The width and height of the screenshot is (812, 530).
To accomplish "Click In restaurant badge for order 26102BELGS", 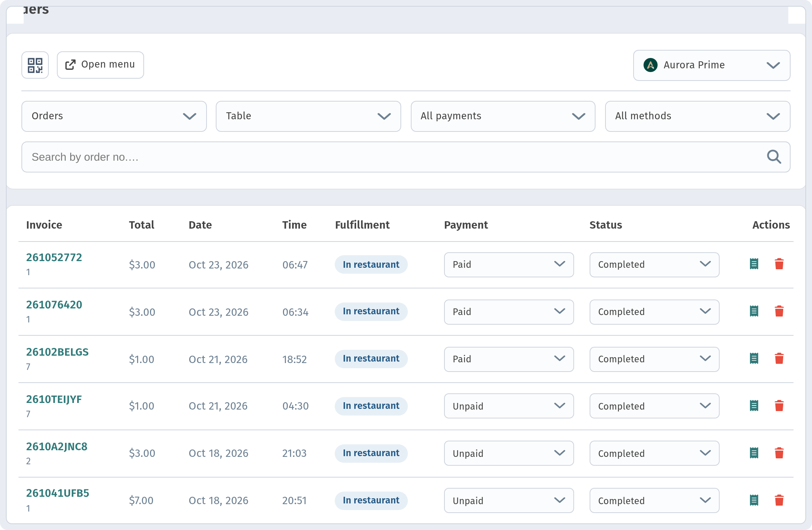I will [371, 359].
